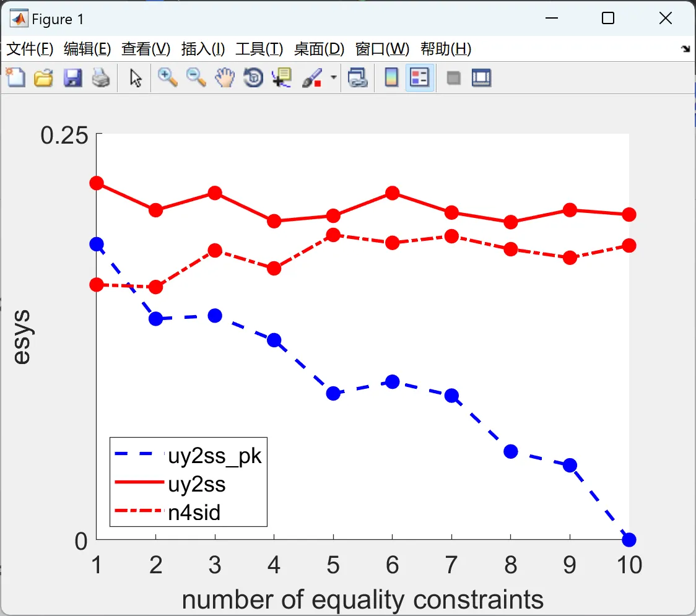This screenshot has width=696, height=616.
Task: Select the Data Cursor tool
Action: pyautogui.click(x=281, y=77)
